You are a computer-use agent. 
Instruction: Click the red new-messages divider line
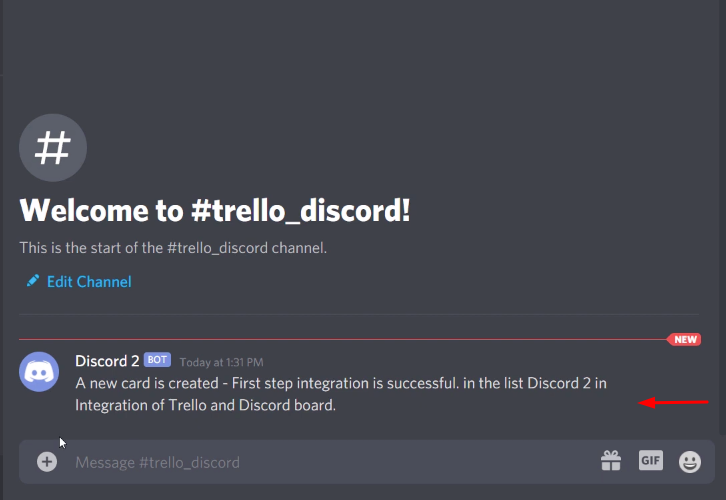(x=343, y=339)
